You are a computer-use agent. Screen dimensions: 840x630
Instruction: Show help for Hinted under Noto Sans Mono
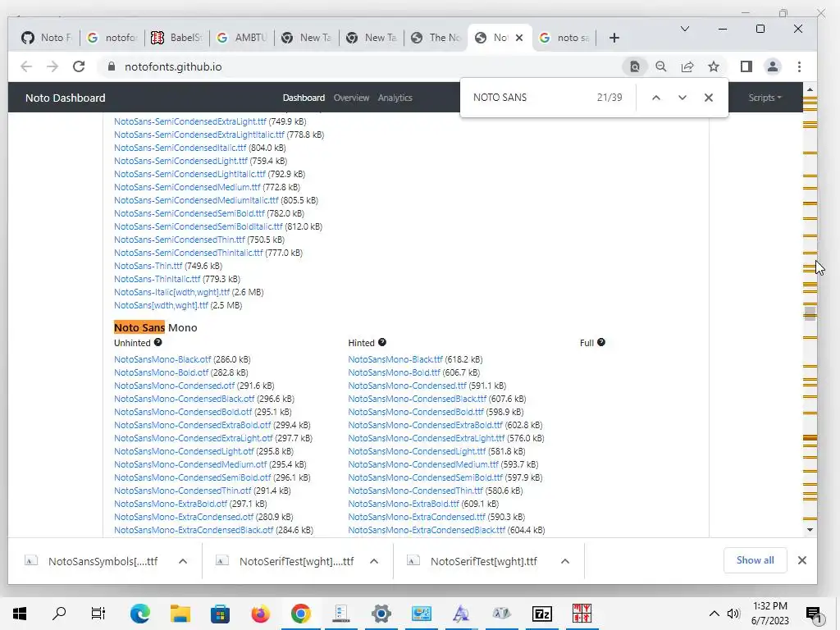pos(382,342)
